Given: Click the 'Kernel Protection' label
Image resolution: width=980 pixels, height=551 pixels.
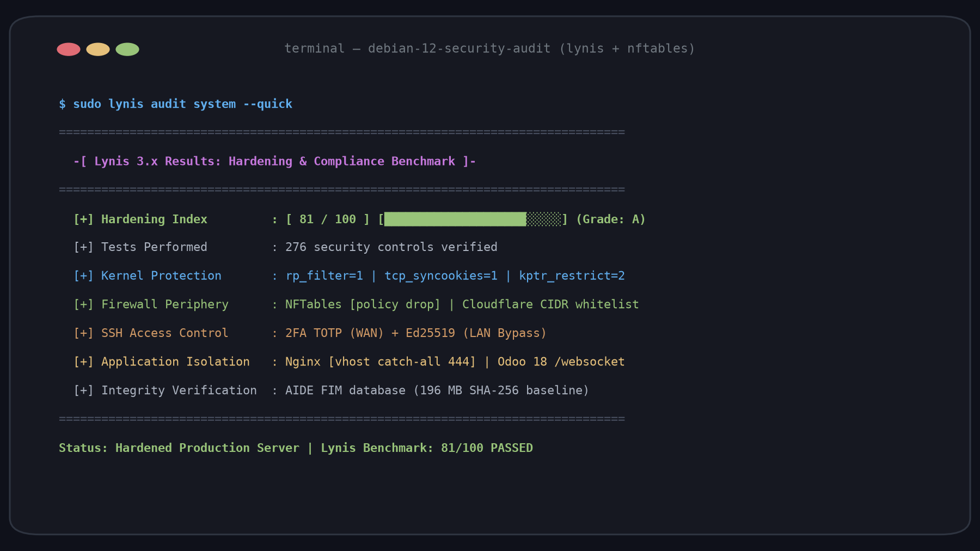Looking at the screenshot, I should [161, 276].
